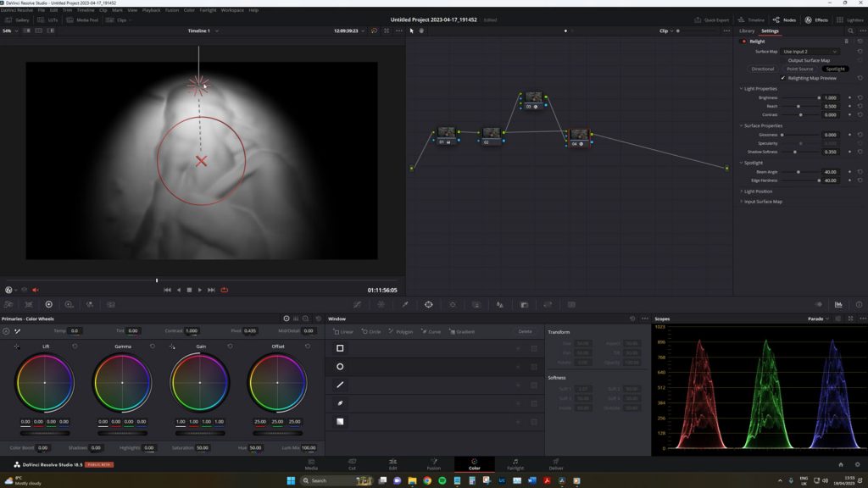Toggle the viewer loop playback button
This screenshot has width=868, height=488.
[x=224, y=290]
